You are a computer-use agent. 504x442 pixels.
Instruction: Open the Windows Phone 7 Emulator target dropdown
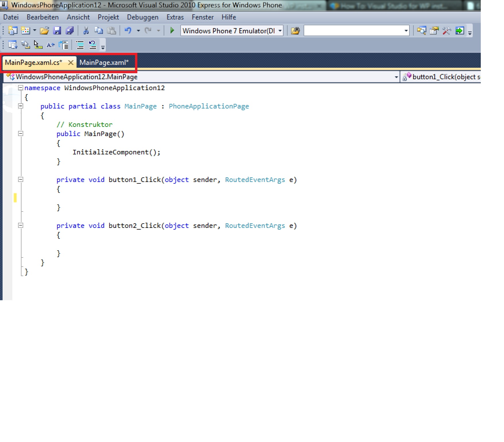point(232,31)
